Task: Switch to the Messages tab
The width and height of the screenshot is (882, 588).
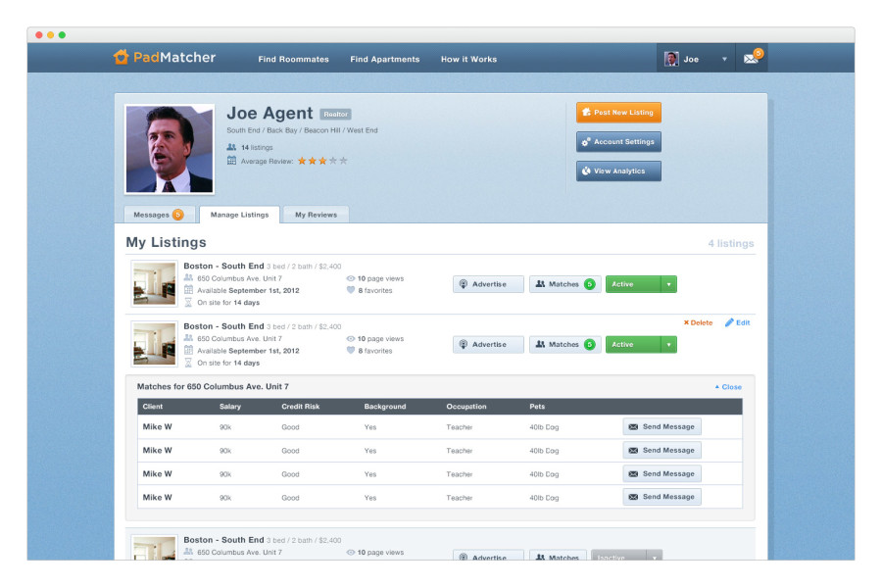Action: 159,215
